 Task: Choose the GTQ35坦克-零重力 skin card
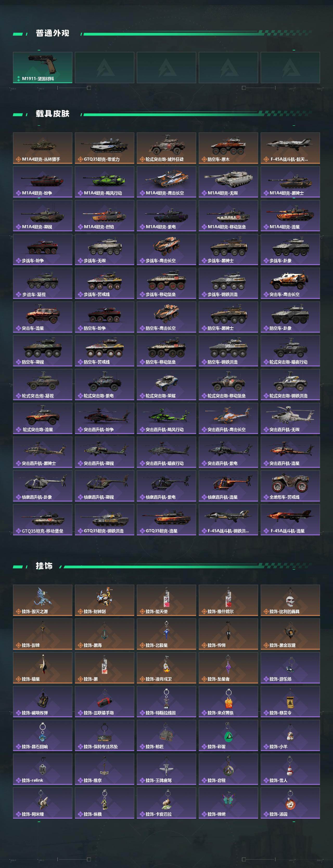point(105,148)
